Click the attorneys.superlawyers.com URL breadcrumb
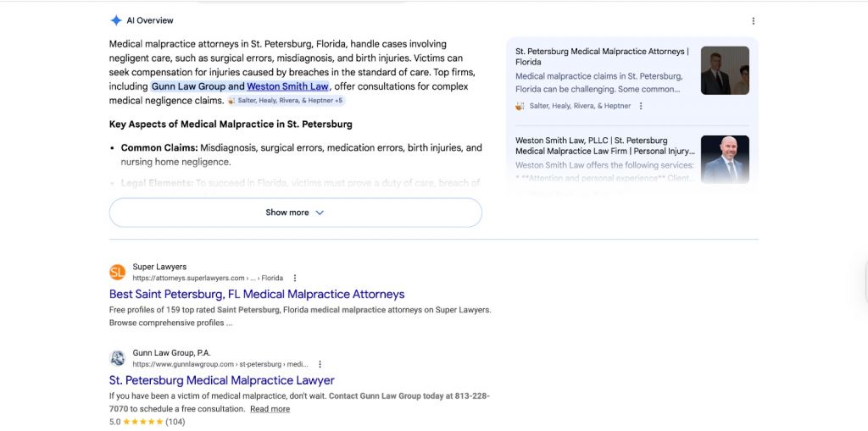Image resolution: width=868 pixels, height=431 pixels. (208, 278)
